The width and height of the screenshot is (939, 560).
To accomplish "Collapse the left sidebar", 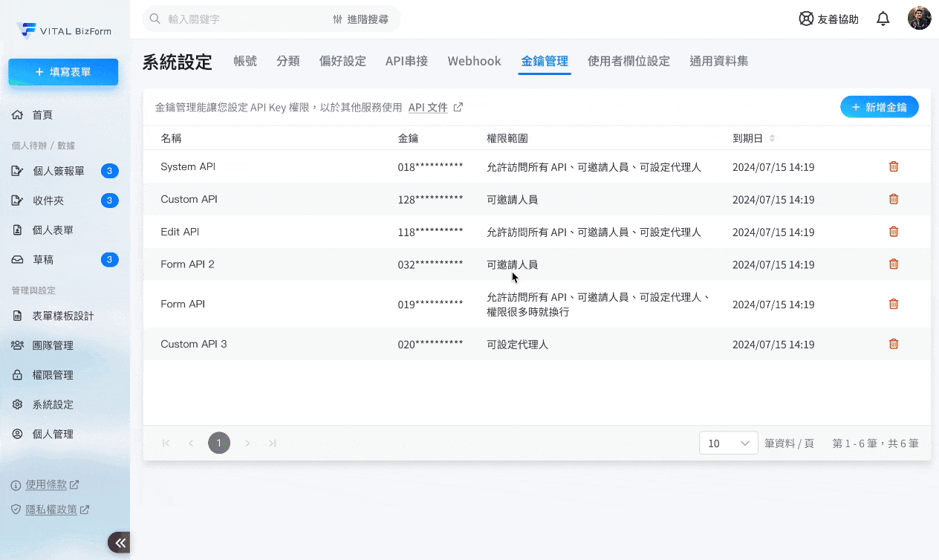I will (119, 542).
